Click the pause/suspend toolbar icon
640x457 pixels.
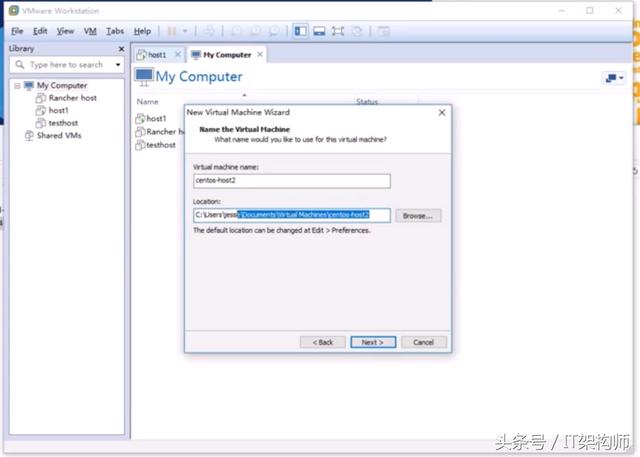coord(172,31)
